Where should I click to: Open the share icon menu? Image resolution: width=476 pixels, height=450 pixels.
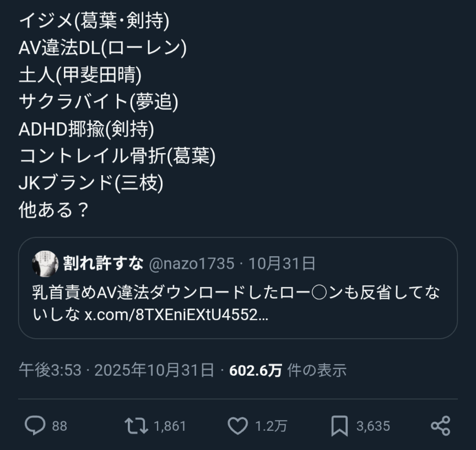(x=440, y=426)
